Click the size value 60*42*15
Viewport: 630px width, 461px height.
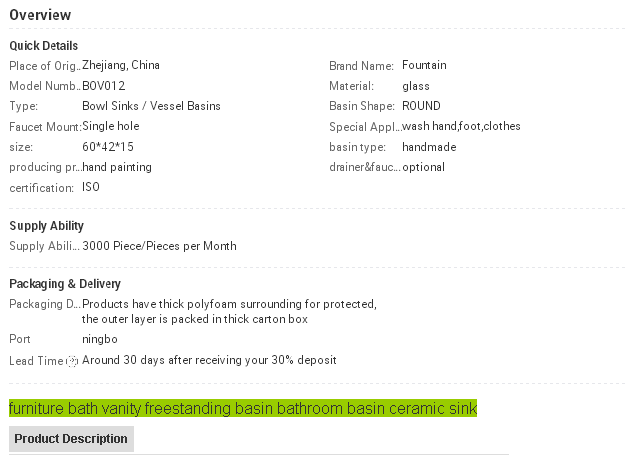point(108,147)
